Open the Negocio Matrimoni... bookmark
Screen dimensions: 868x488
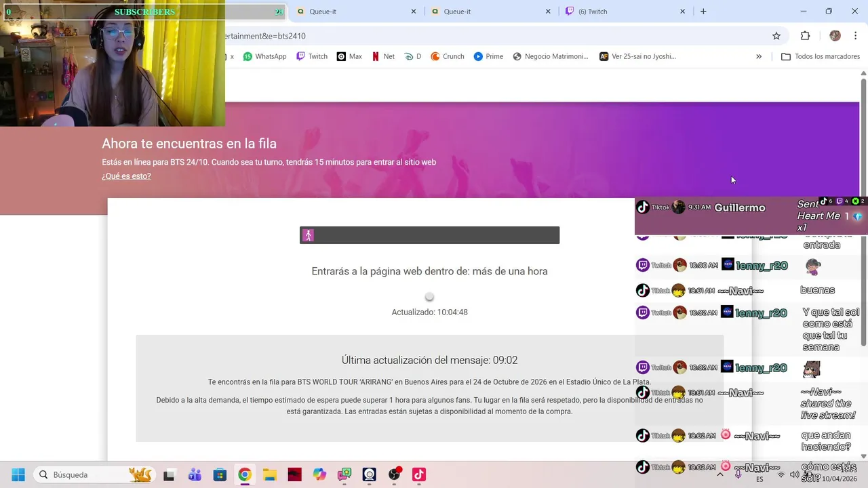[551, 56]
